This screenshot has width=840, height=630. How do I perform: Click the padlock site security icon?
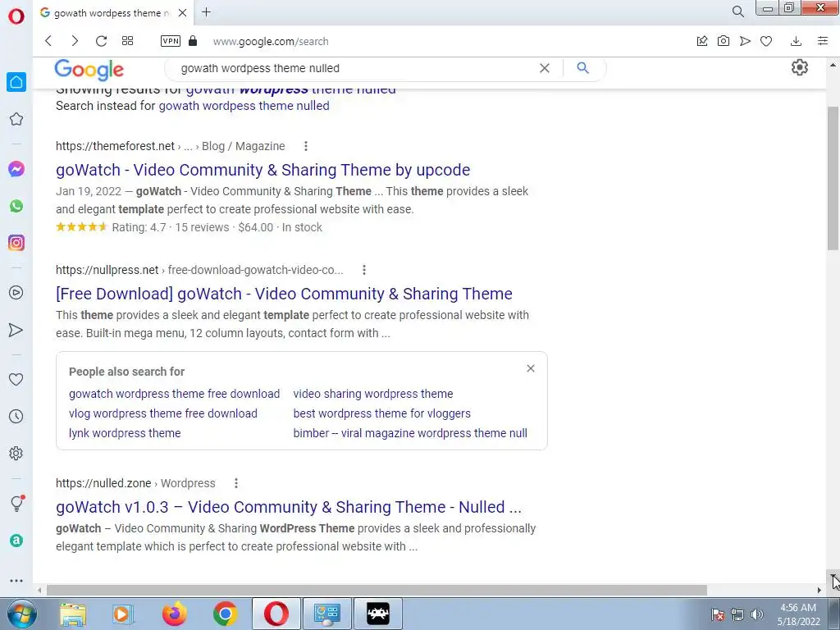click(193, 41)
